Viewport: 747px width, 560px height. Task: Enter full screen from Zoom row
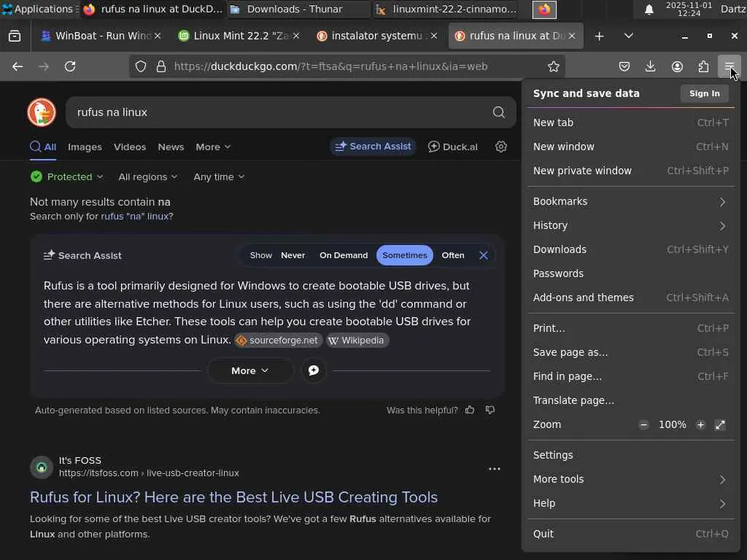(x=720, y=425)
